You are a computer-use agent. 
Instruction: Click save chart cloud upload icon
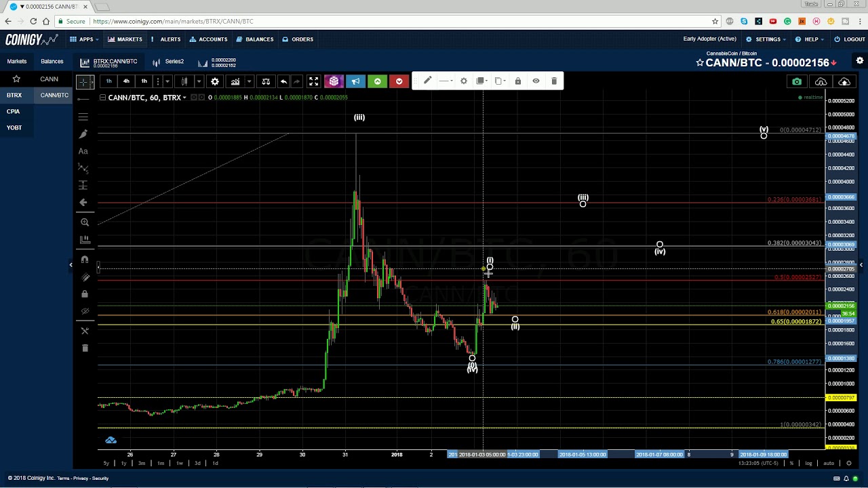tap(844, 82)
